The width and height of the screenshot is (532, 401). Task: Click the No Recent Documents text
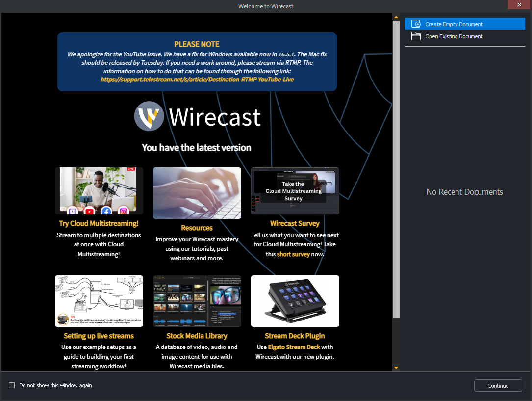464,192
